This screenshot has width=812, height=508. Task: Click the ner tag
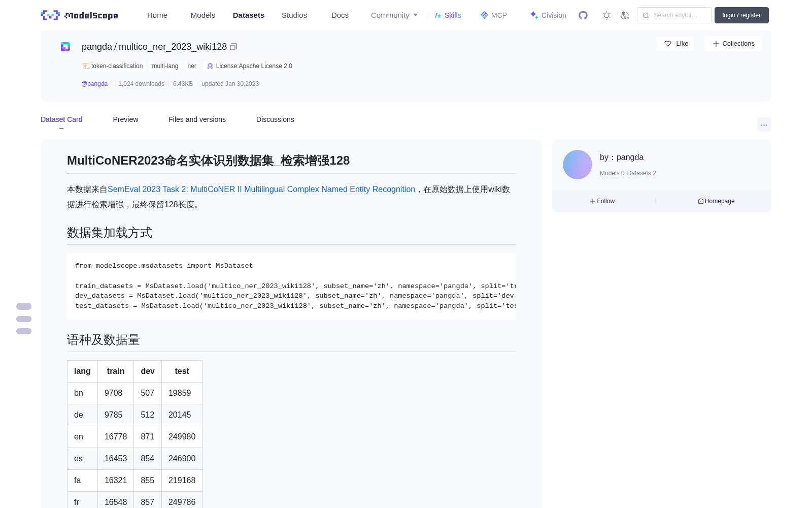[192, 66]
